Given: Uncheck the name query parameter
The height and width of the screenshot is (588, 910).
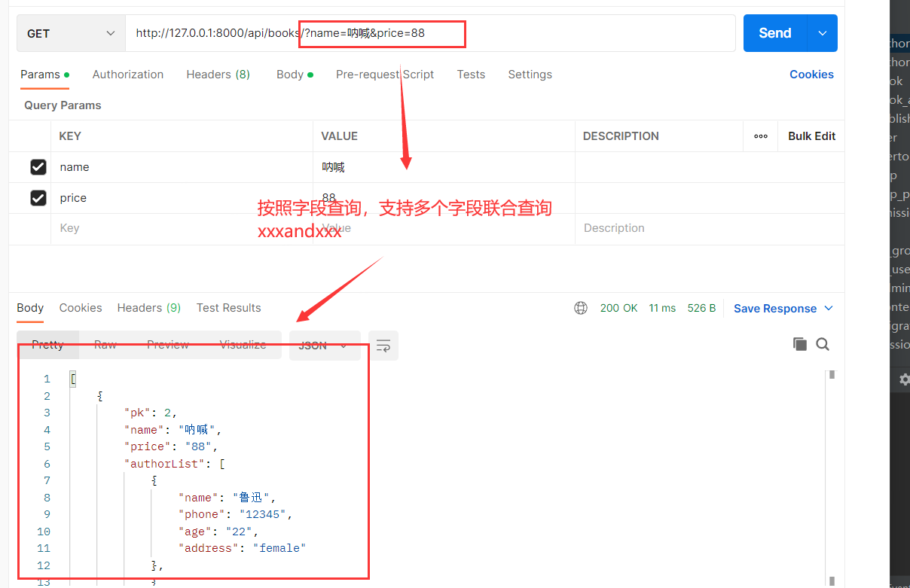Looking at the screenshot, I should (x=38, y=167).
